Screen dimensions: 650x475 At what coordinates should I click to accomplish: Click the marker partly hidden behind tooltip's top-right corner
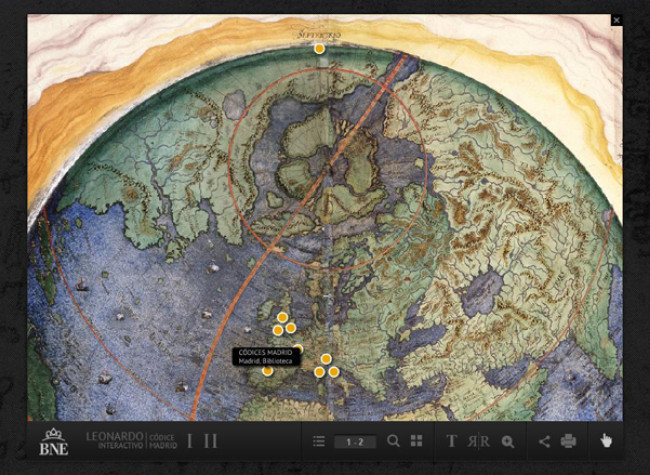298,348
